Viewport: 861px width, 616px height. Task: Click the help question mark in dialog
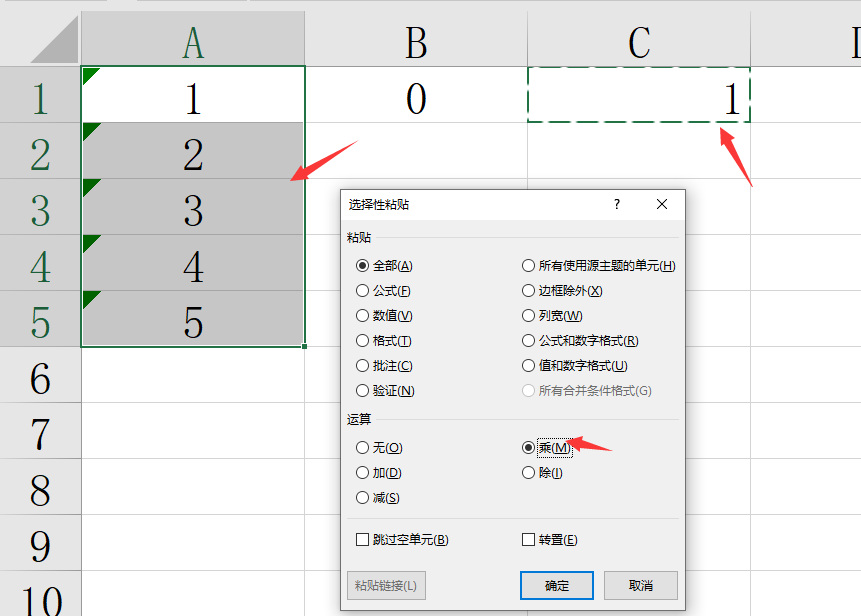(617, 204)
